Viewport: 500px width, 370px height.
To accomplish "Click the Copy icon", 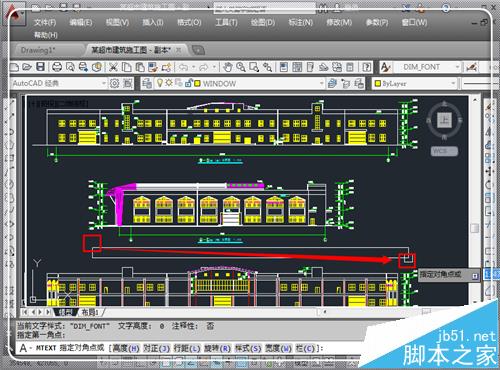I will coord(127,67).
